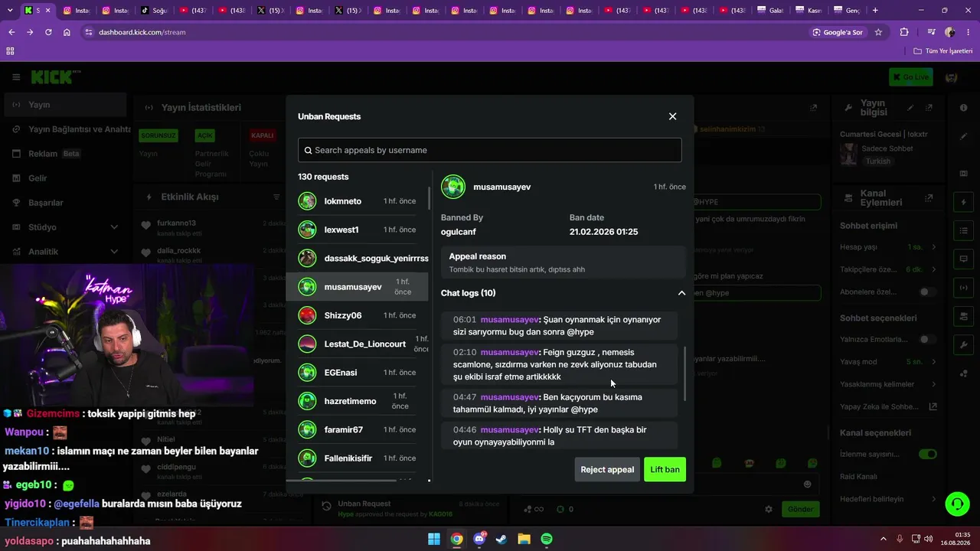Screen dimensions: 980x551
Task: Click the chat bubble rail icon
Action: click(x=963, y=259)
